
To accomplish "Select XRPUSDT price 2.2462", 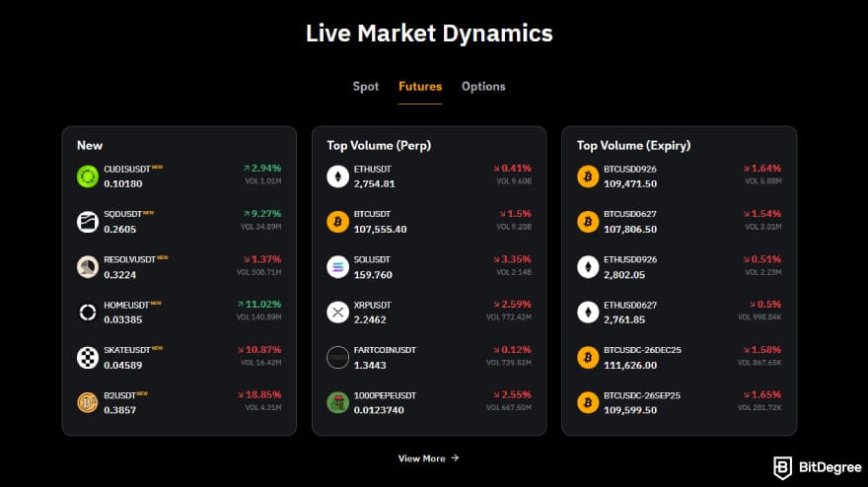I will click(x=370, y=319).
